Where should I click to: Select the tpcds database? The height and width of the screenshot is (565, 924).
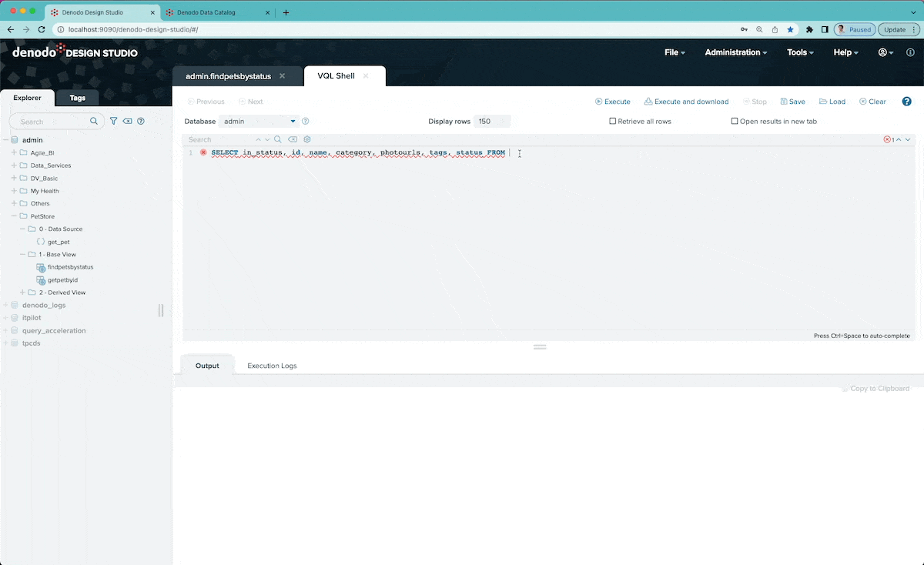[31, 343]
